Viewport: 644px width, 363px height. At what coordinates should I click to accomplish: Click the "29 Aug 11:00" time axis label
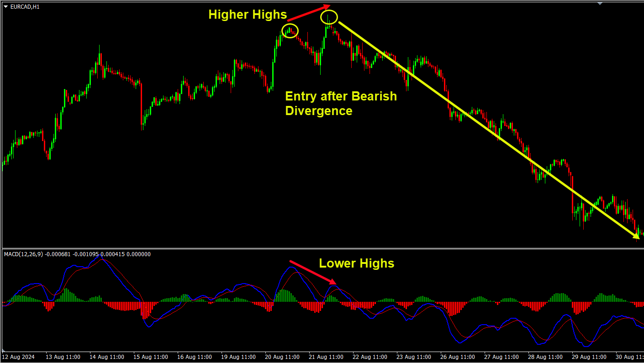(589, 357)
